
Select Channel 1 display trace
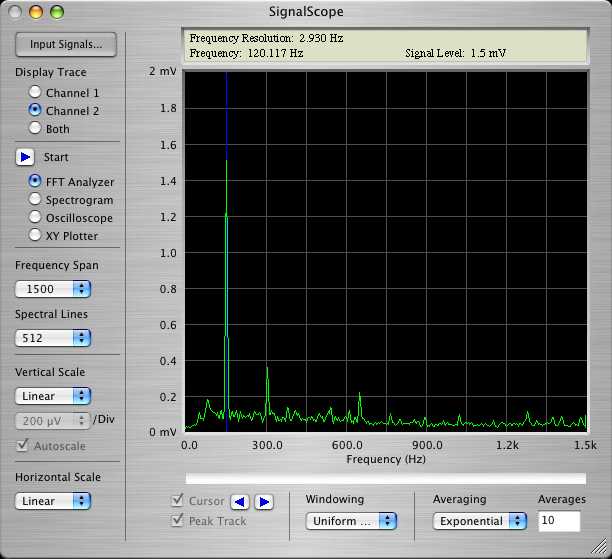36,93
